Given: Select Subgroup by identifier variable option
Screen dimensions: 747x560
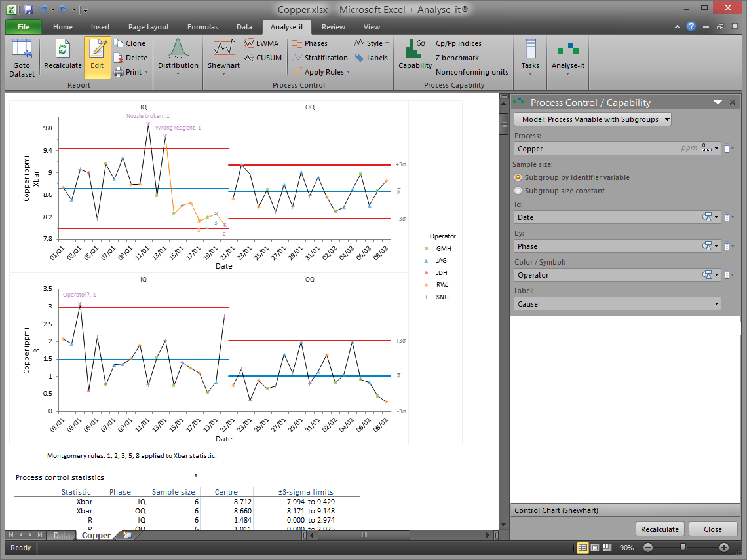Looking at the screenshot, I should pyautogui.click(x=519, y=177).
